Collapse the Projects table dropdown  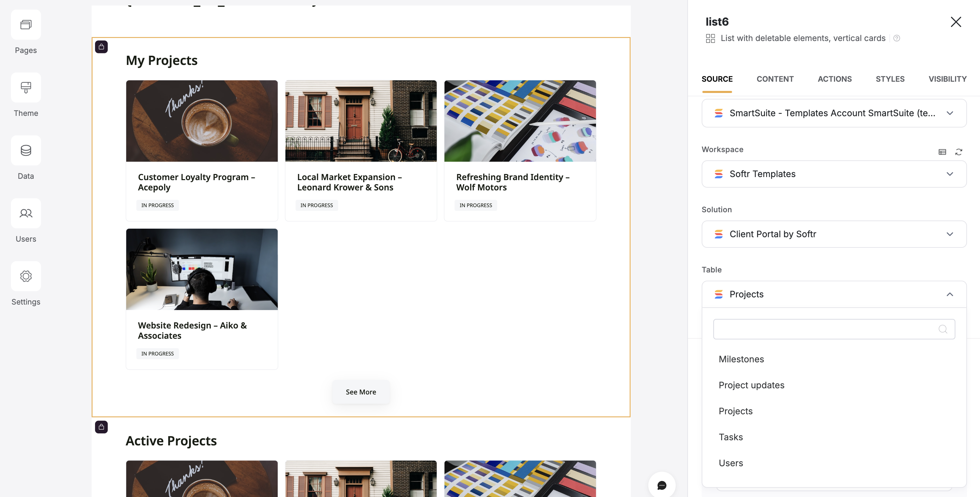(x=949, y=294)
